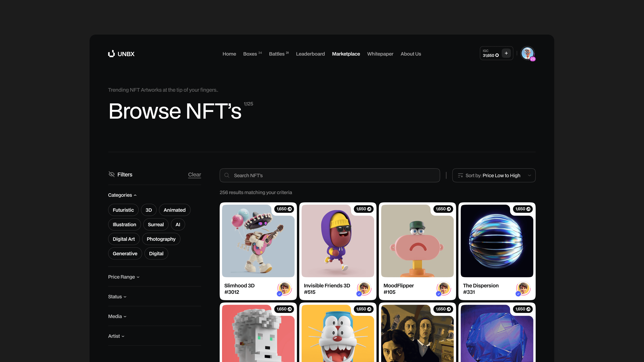
Task: Click the hidden-eye Filters icon
Action: coord(111,174)
